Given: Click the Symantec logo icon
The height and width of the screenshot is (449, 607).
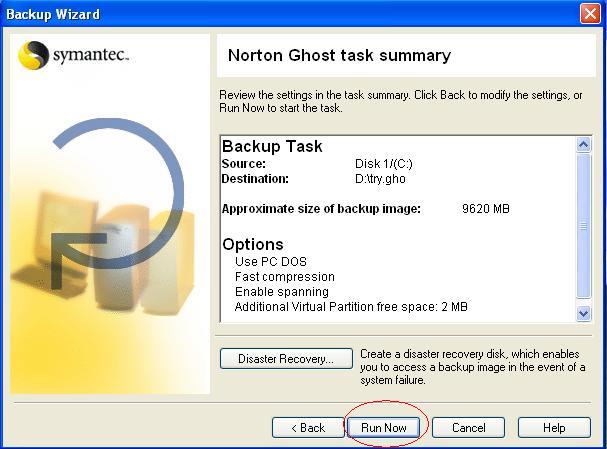Looking at the screenshot, I should coord(34,55).
